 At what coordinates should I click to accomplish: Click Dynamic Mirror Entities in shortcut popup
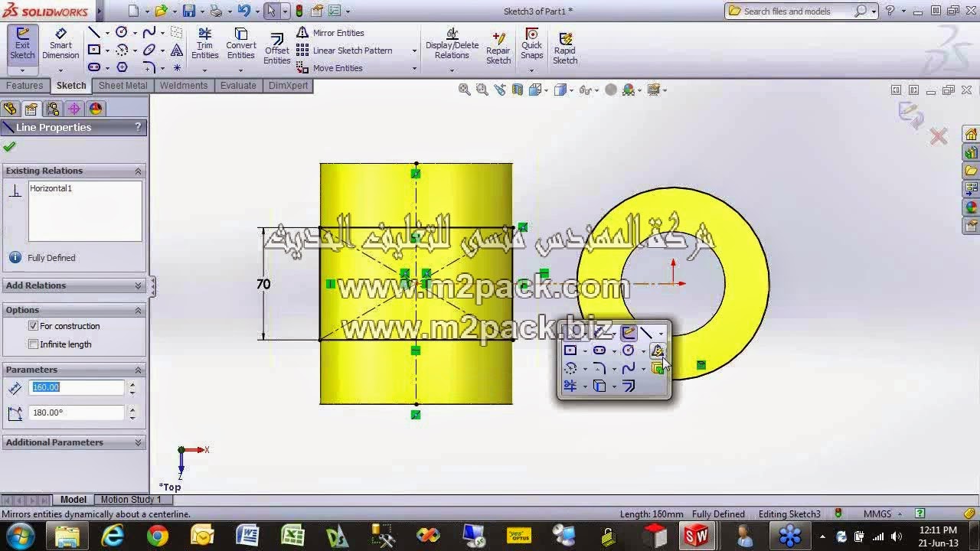point(657,350)
